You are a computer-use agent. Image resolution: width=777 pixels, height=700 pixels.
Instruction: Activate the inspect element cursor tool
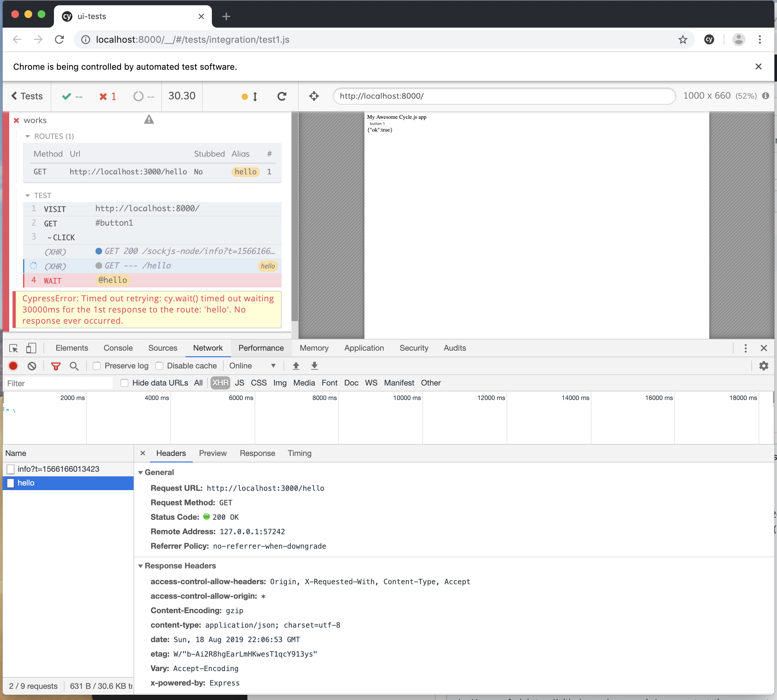tap(13, 348)
